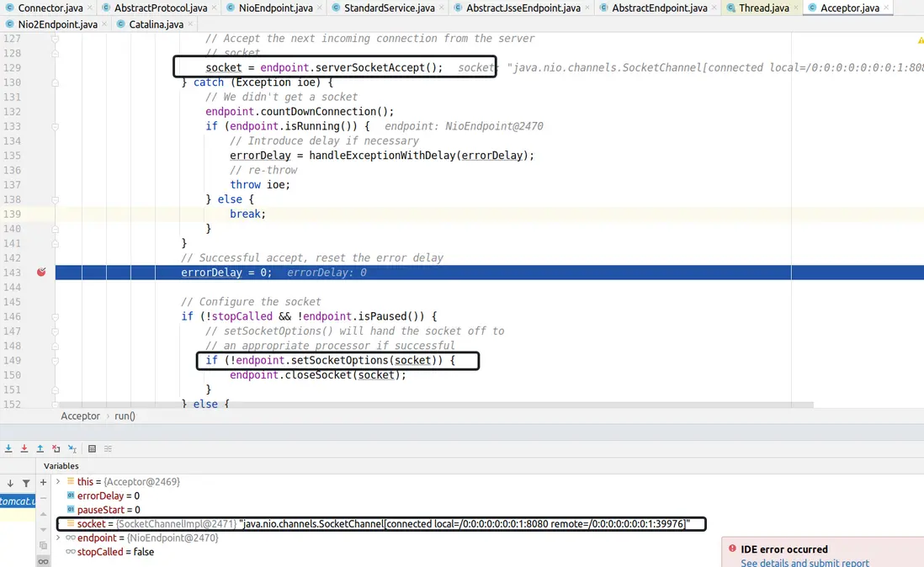Switch to the NioEndpoint.java tab
The width and height of the screenshot is (924, 567).
coord(275,8)
